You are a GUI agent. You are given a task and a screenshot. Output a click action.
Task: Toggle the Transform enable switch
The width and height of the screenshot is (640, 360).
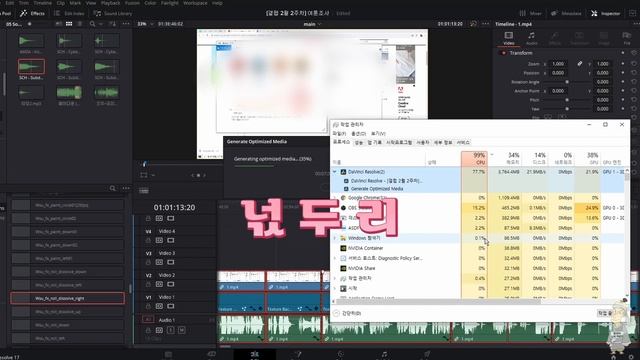click(503, 53)
